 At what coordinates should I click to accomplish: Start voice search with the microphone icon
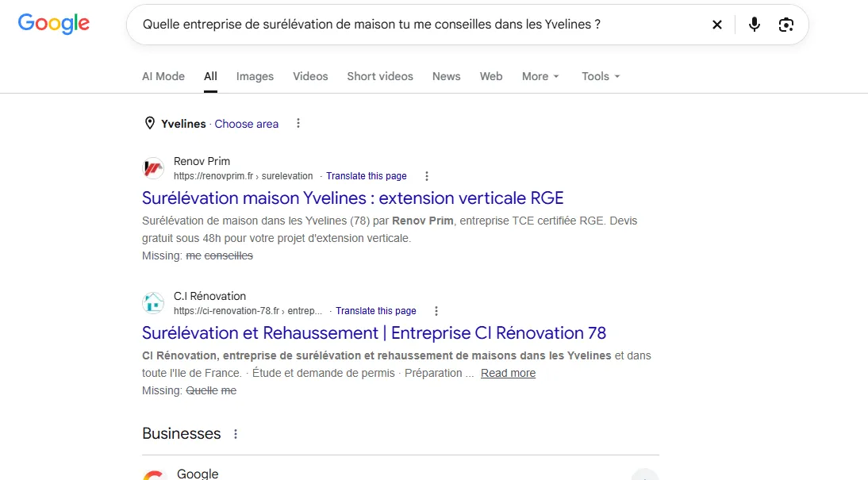[754, 25]
